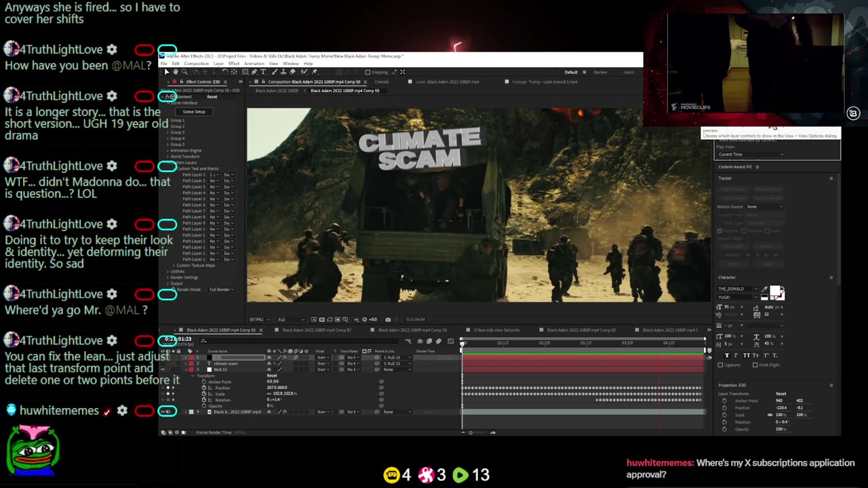Select the Eraser tool
This screenshot has width=868, height=488.
pos(292,72)
